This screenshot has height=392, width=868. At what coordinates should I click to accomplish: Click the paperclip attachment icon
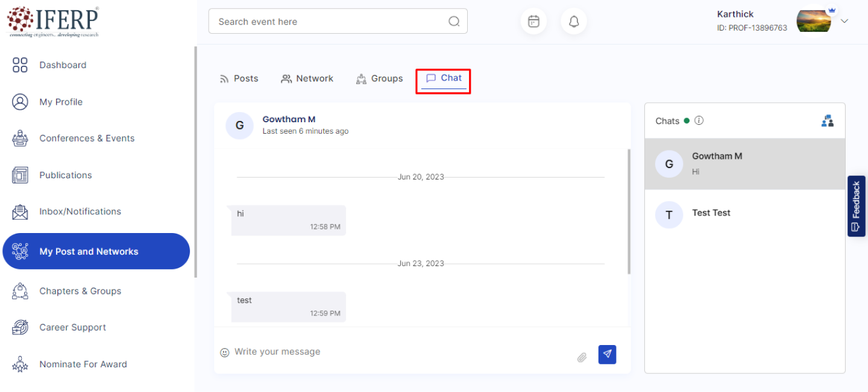click(x=582, y=357)
